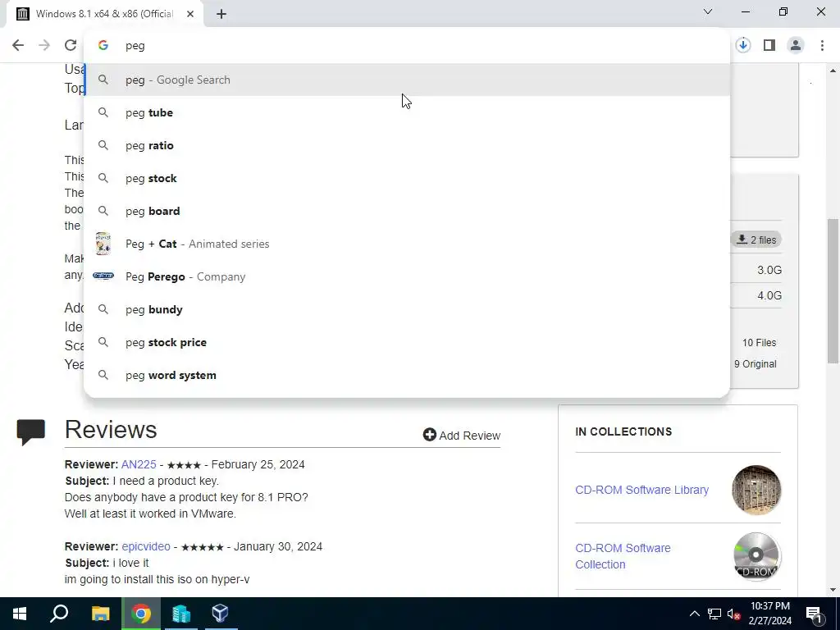The height and width of the screenshot is (630, 840).
Task: Click the browser forward arrow
Action: coord(44,46)
